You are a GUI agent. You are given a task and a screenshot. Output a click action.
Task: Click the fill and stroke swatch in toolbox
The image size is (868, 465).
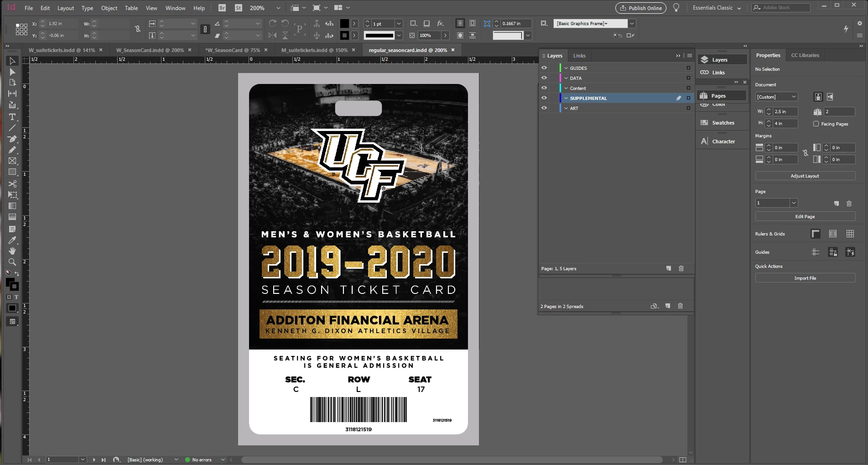tap(12, 285)
